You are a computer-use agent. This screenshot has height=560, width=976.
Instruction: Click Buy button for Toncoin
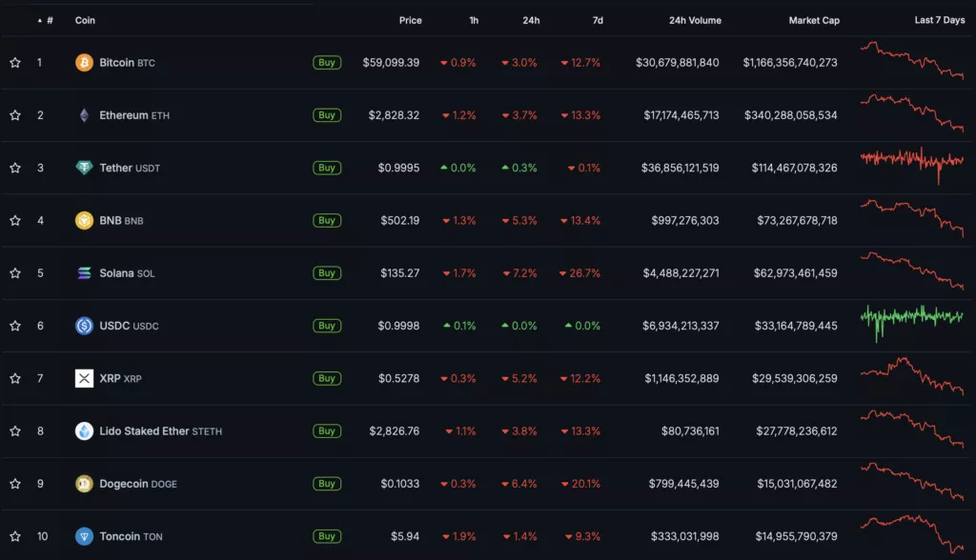(327, 536)
